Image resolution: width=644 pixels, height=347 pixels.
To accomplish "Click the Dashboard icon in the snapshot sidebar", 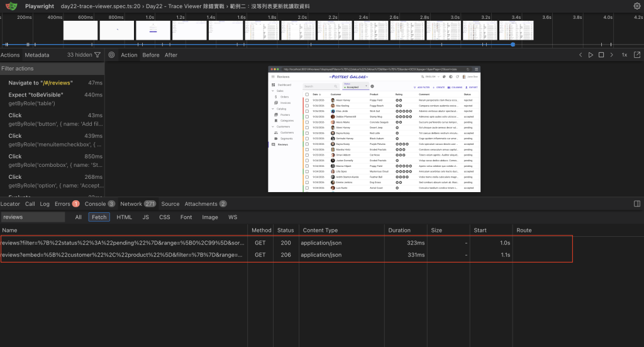I will pyautogui.click(x=274, y=84).
